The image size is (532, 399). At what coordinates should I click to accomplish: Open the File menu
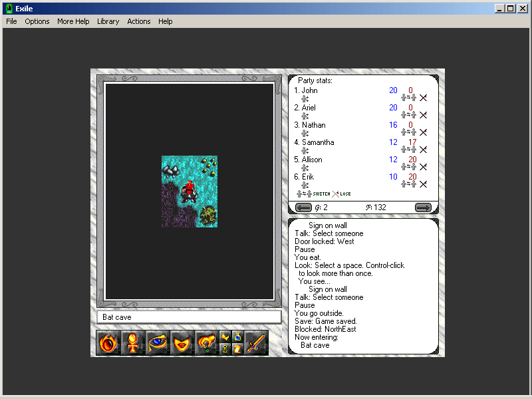click(11, 21)
